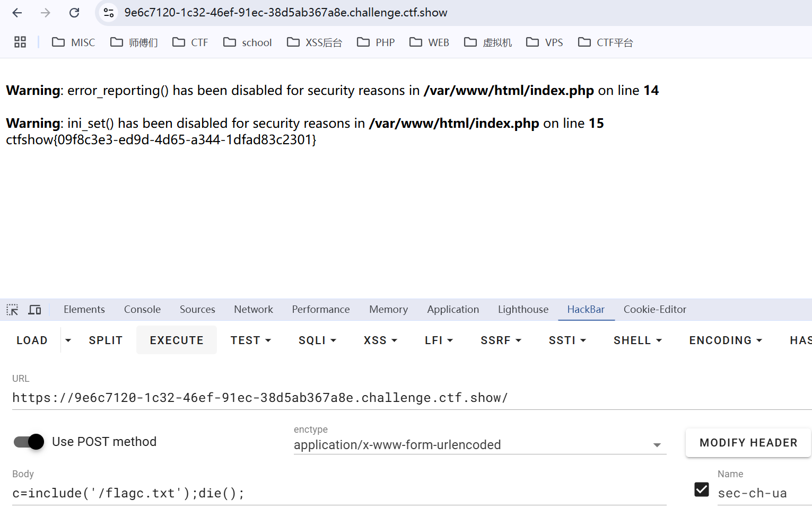812x508 pixels.
Task: Uncheck the sec-ch-ua header checkbox
Action: coord(701,489)
